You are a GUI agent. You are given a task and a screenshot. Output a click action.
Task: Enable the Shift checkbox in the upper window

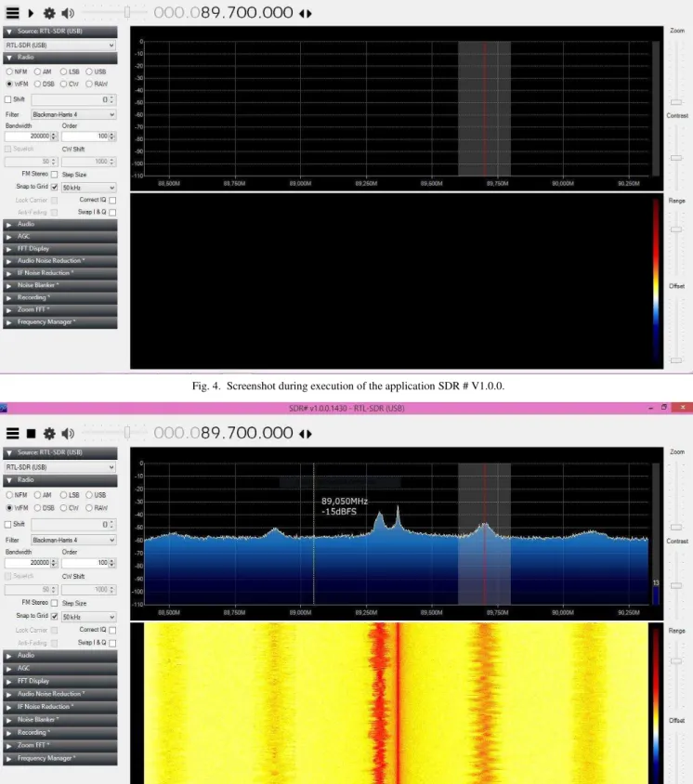coord(8,99)
